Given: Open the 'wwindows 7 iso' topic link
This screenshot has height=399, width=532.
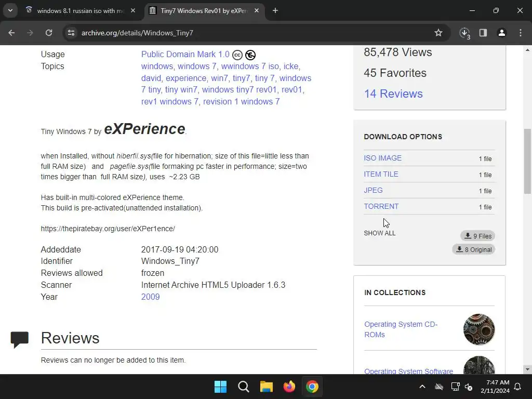Looking at the screenshot, I should coord(250,66).
